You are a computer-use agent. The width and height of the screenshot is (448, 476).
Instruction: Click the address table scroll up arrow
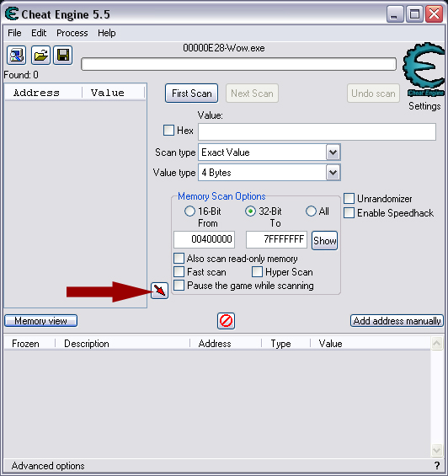(437, 344)
